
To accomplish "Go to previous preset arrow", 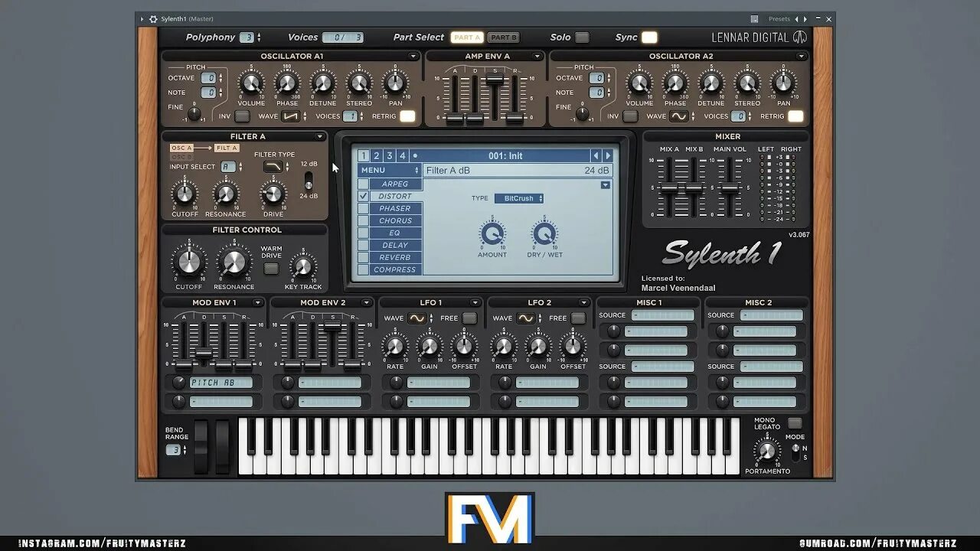I will click(596, 156).
